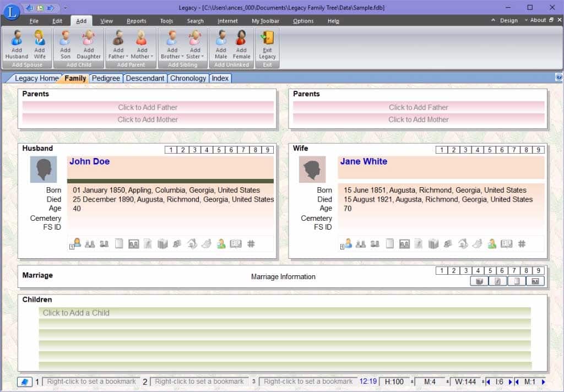
Task: Switch to the Pedigree tab
Action: (106, 78)
